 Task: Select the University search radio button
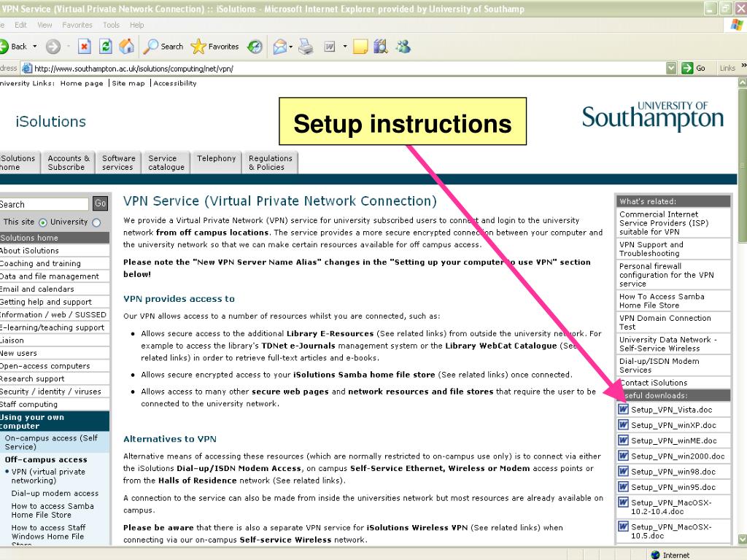96,222
